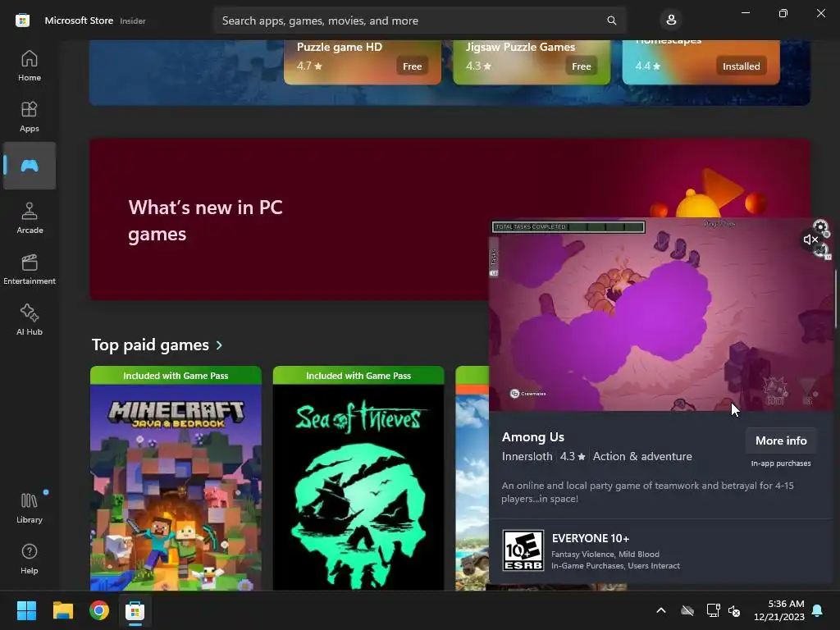Launch Google Chrome from the taskbar
Image resolution: width=840 pixels, height=630 pixels.
[99, 610]
